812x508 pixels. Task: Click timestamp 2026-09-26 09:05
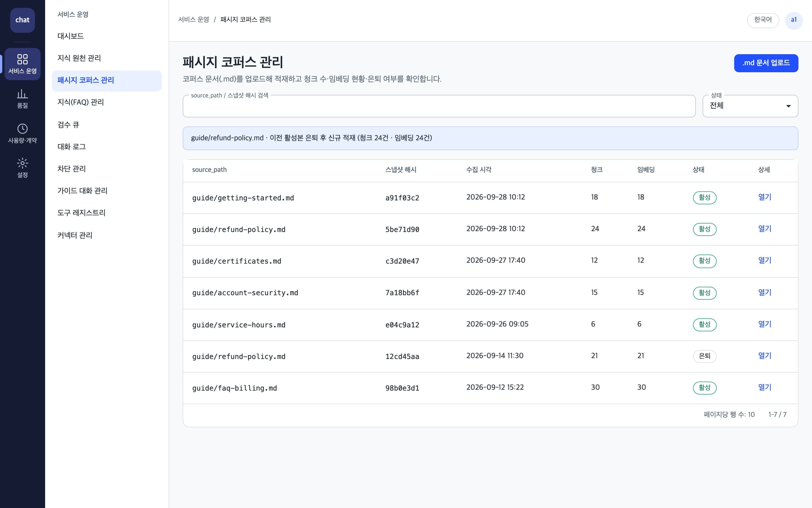point(497,324)
